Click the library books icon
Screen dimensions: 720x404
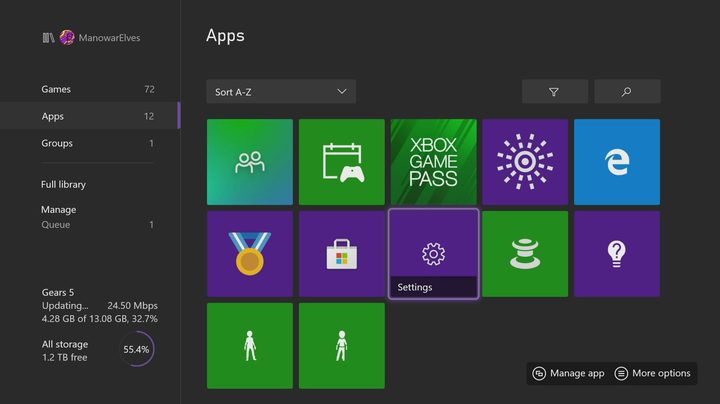coord(48,38)
